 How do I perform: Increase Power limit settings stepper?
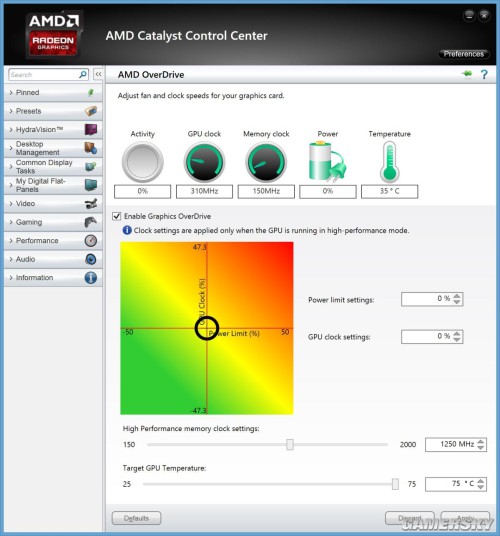pos(457,296)
